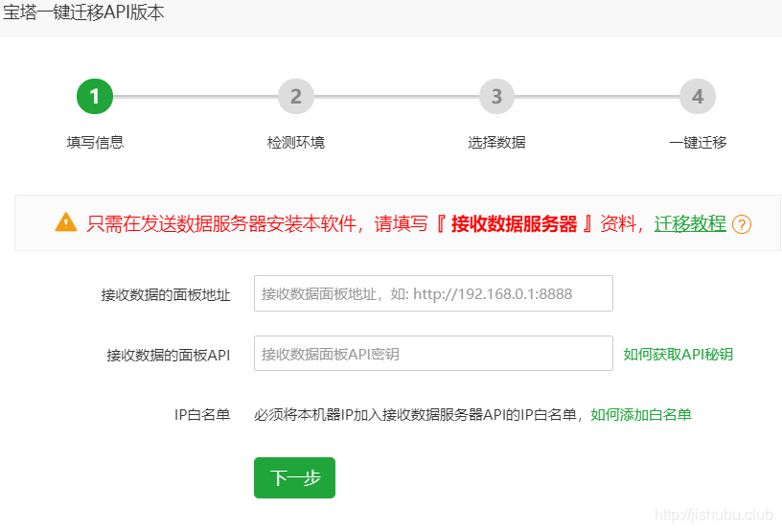The height and width of the screenshot is (532, 782).
Task: Focus the 接收数据的面板地址 input field
Action: [433, 293]
